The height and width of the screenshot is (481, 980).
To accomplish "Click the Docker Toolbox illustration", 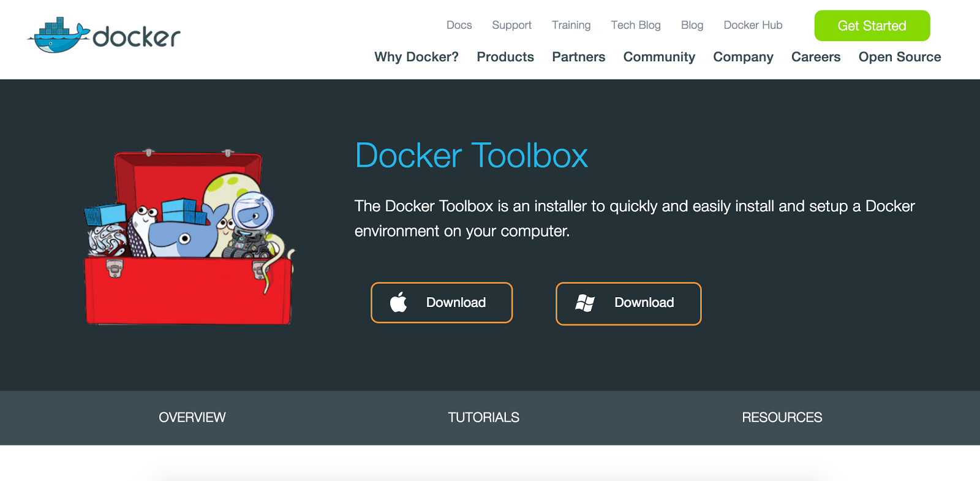I will point(189,237).
